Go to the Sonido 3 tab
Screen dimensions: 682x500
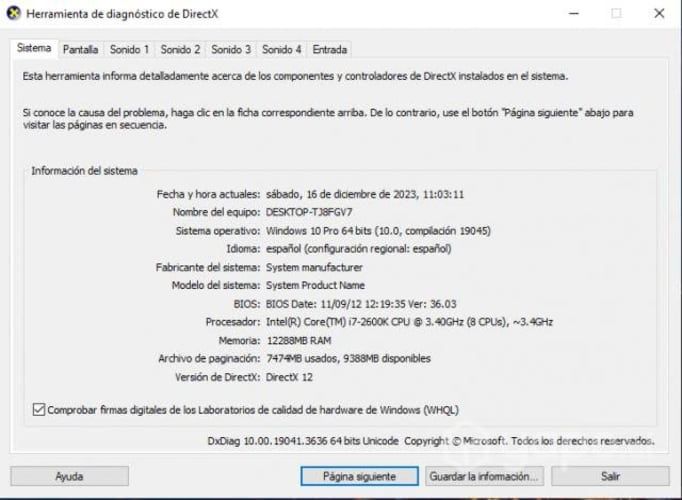click(x=231, y=50)
